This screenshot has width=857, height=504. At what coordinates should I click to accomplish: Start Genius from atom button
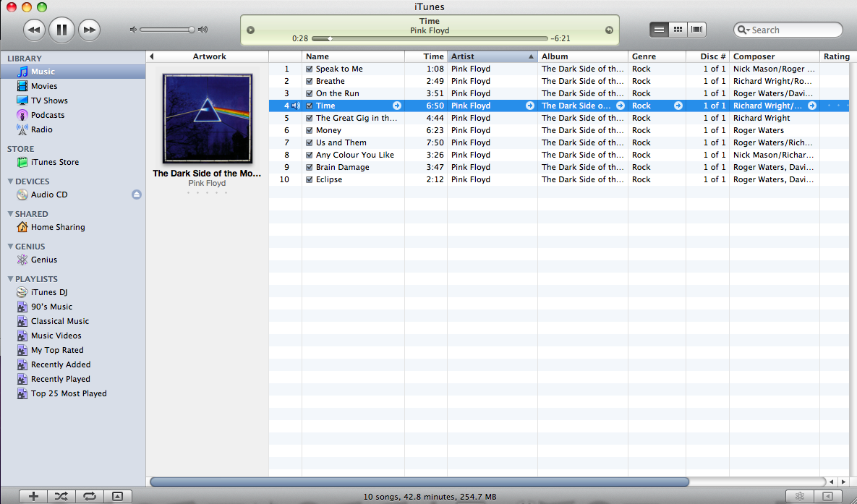[x=800, y=496]
